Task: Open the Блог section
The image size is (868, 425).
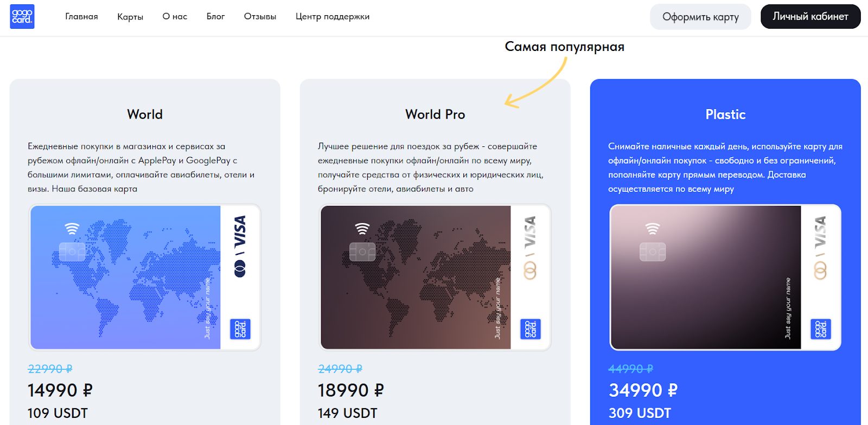Action: point(215,16)
